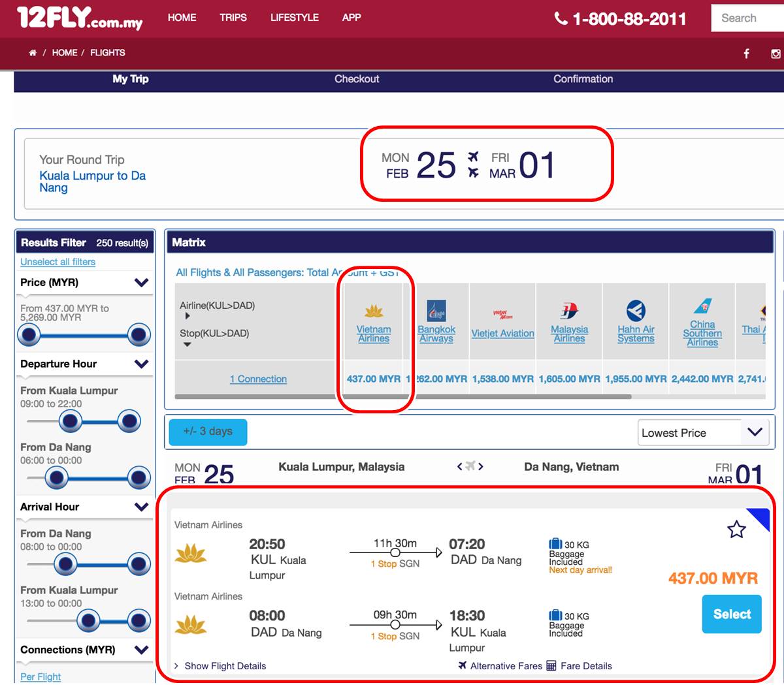Click the home icon in breadcrumb
Image resolution: width=784 pixels, height=685 pixels.
click(33, 53)
